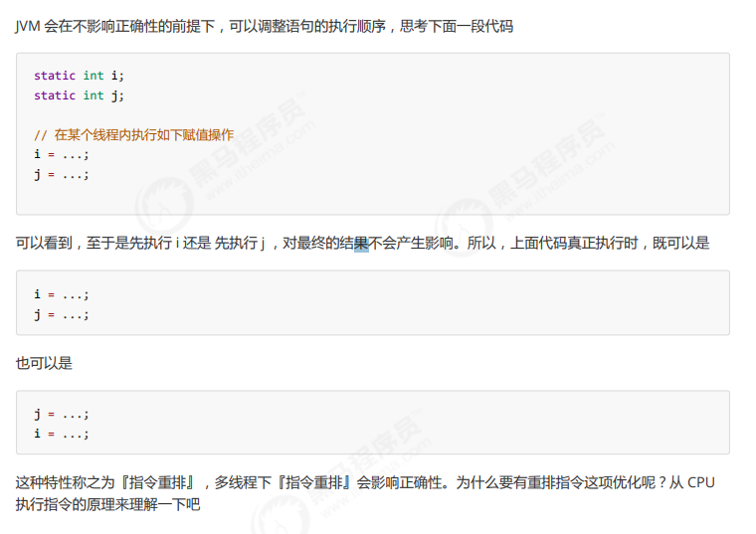
Task: Click the text '也可以是'
Action: click(44, 363)
